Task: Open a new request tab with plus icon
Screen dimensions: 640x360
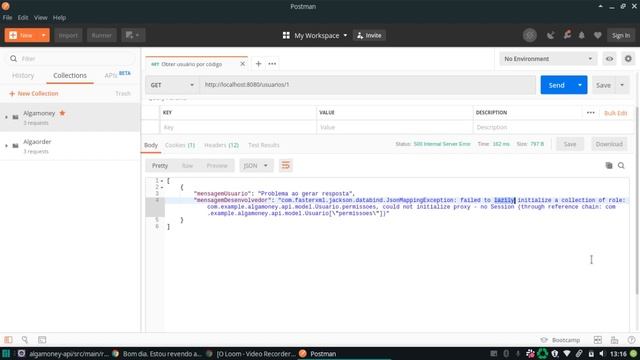Action: [x=258, y=64]
